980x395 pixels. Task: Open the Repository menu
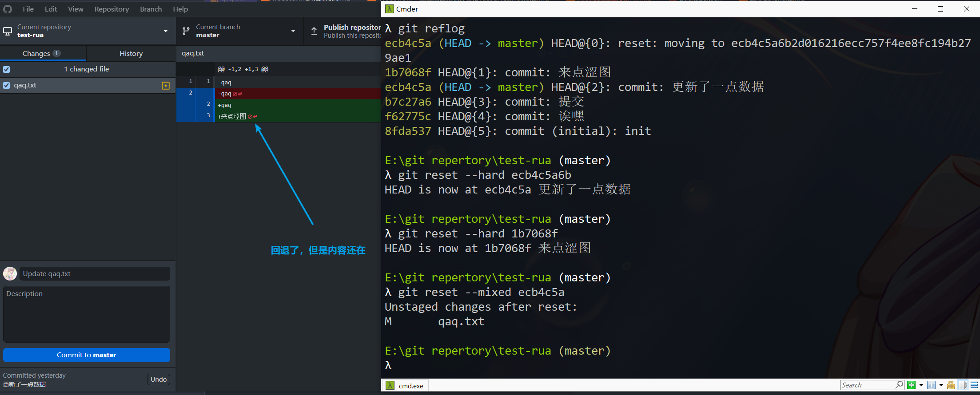(x=112, y=9)
